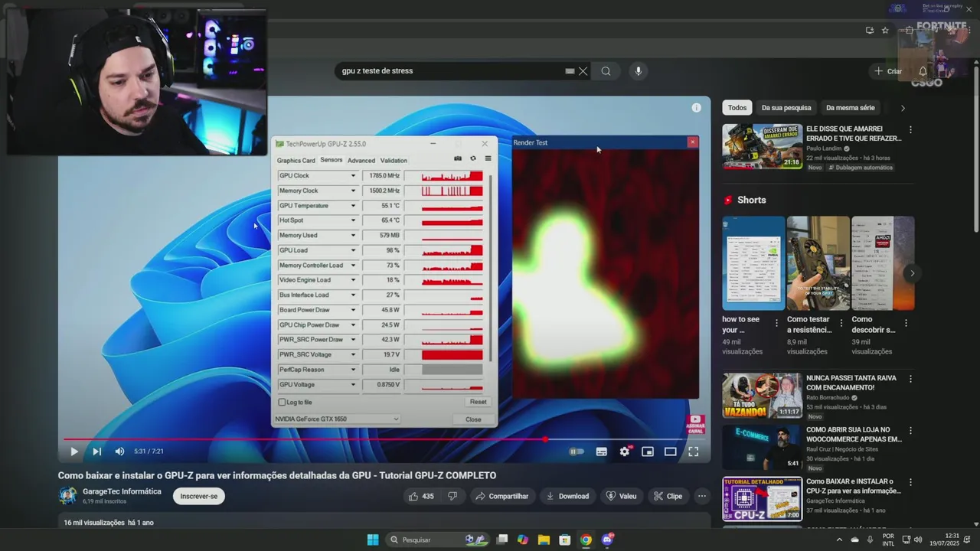Select the Da mesma série chip
This screenshot has width=980, height=551.
850,108
